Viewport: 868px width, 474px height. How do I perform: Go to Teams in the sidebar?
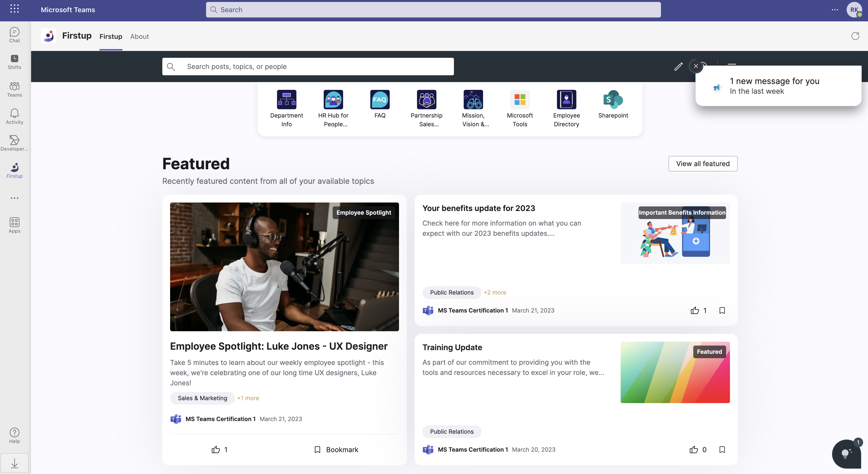(15, 90)
